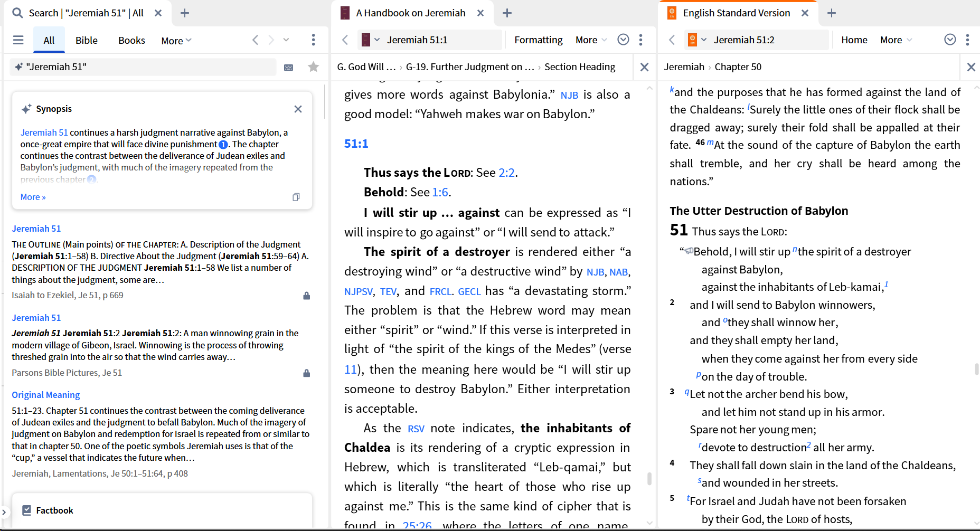Viewport: 980px width, 531px height.
Task: Close the ESV breadcrumb bar
Action: point(971,67)
